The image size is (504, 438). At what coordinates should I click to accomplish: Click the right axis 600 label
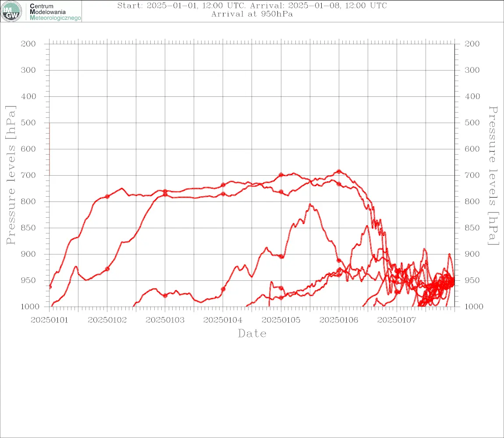pos(472,149)
